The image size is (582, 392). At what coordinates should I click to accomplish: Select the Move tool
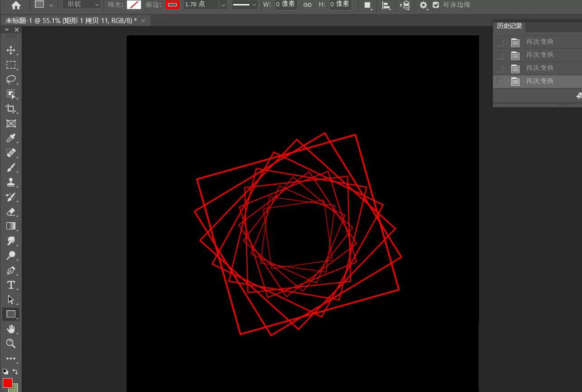point(11,50)
